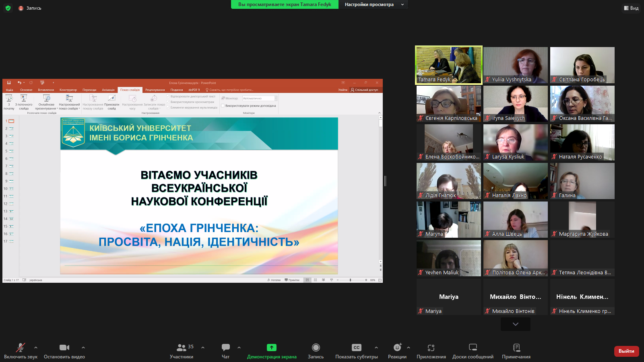Open the Реакции reactions menu
Screen dimensions: 644x362
point(397,348)
